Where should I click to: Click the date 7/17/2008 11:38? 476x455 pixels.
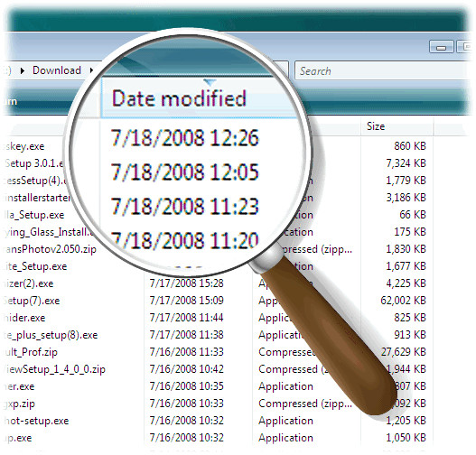click(x=186, y=335)
